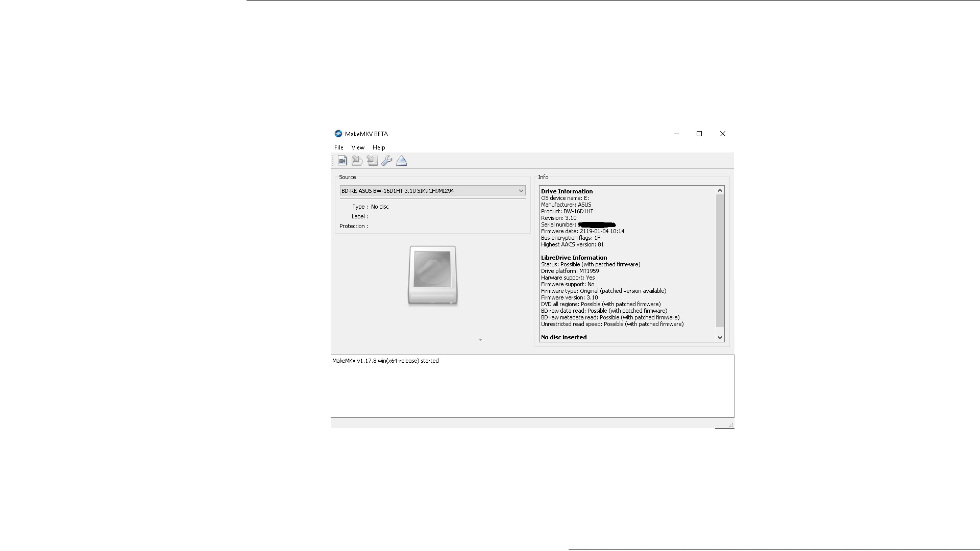
Task: Expand the BD-RE ASUS source drive dropdown
Action: (x=433, y=191)
